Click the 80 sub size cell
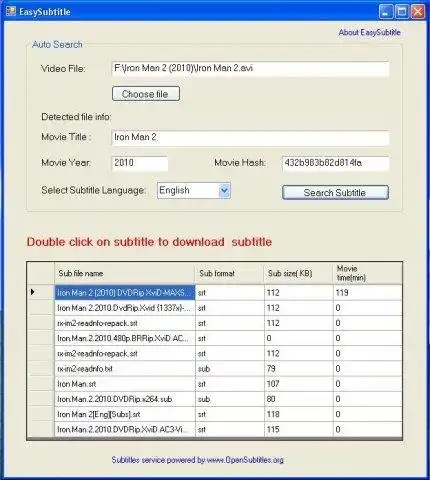This screenshot has width=430, height=480. [299, 399]
